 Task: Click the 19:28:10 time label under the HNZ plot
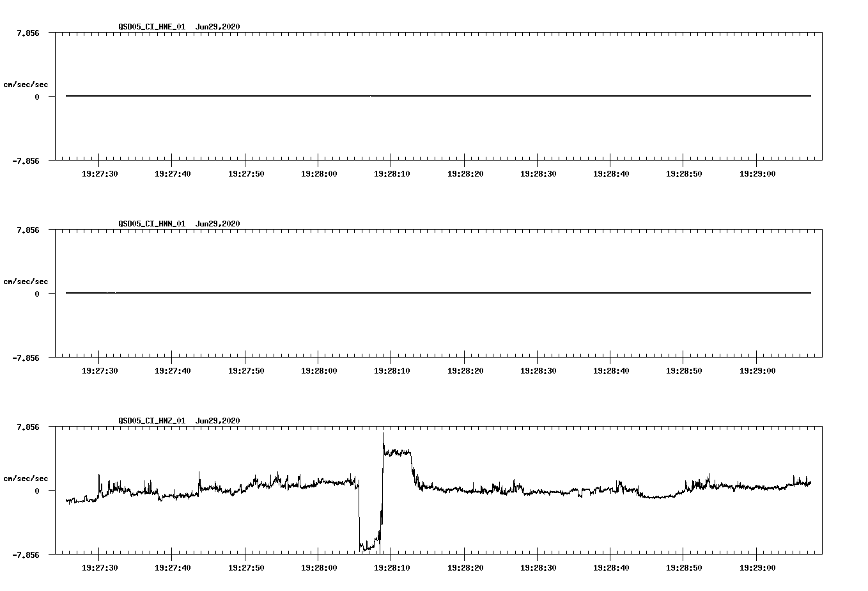392,568
